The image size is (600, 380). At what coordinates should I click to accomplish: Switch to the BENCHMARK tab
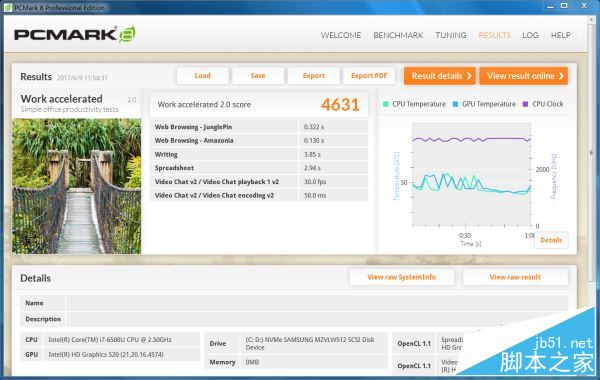[398, 35]
